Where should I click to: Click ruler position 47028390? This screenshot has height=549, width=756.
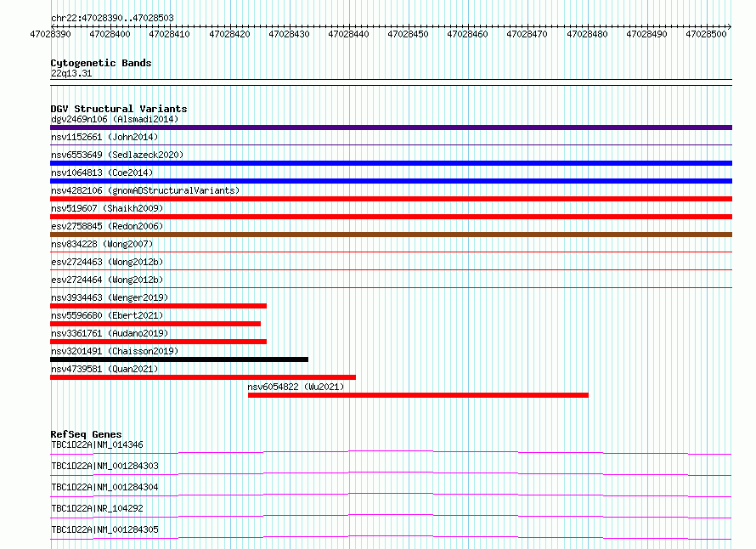[x=50, y=34]
